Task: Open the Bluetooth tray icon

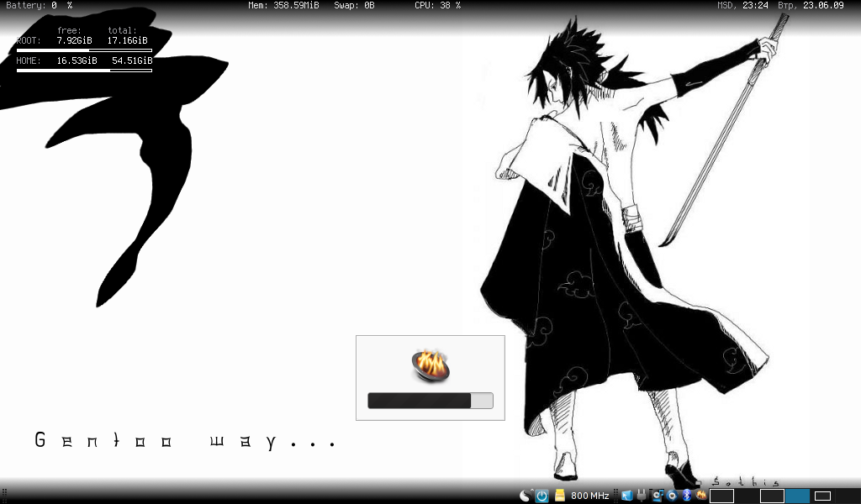Action: (x=686, y=496)
